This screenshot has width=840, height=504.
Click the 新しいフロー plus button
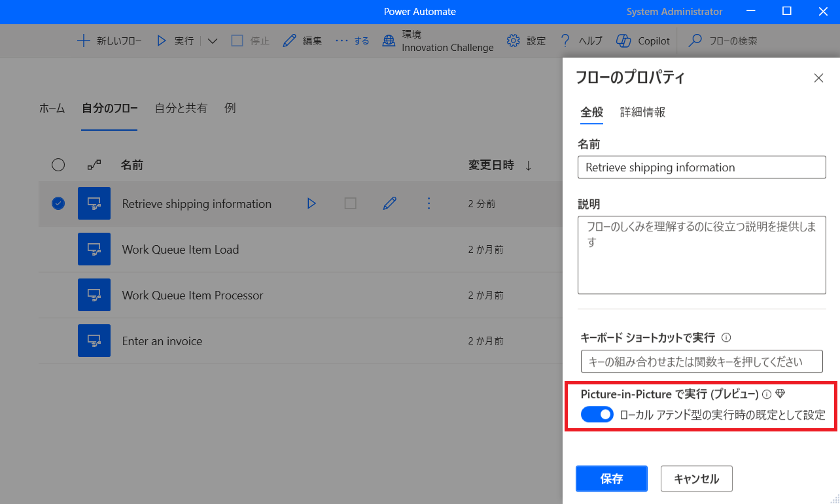pos(109,41)
